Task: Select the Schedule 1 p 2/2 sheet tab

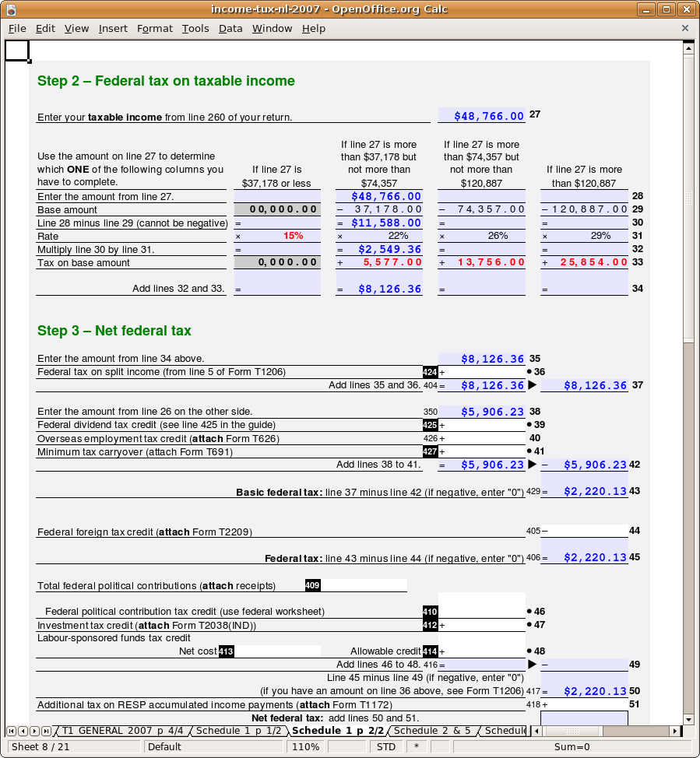Action: click(x=338, y=731)
